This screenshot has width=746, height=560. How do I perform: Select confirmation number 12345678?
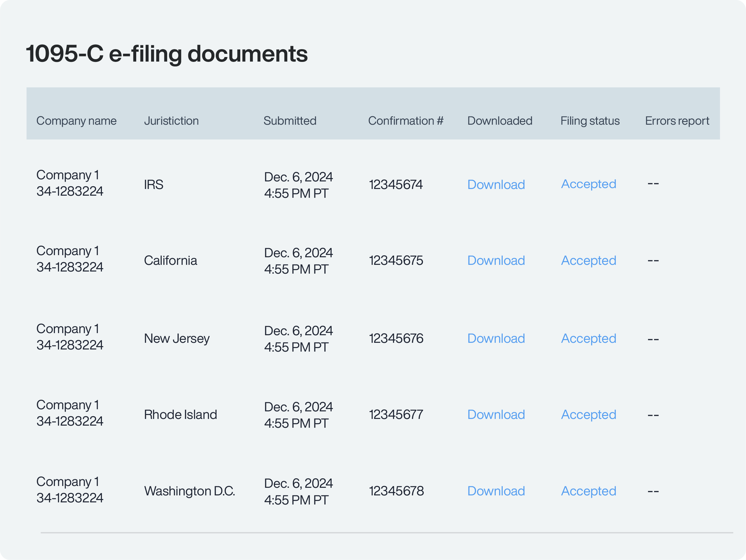point(396,491)
